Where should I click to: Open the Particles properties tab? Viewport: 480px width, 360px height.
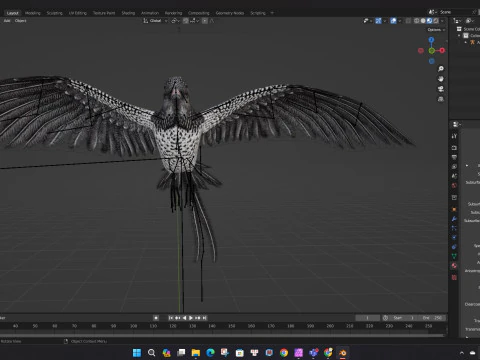(454, 228)
